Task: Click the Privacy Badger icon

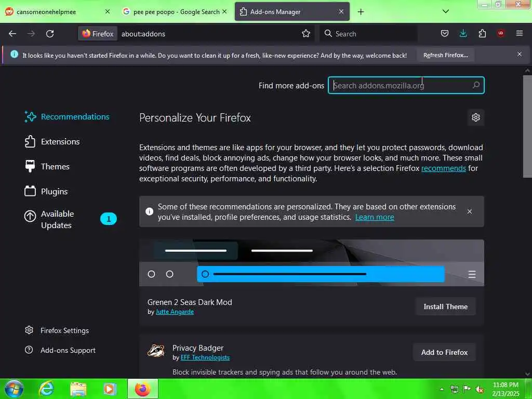Action: [156, 351]
